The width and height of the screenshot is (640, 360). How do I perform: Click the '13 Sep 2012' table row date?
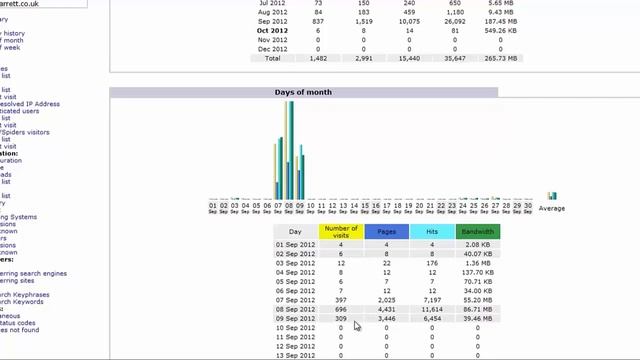tap(295, 356)
